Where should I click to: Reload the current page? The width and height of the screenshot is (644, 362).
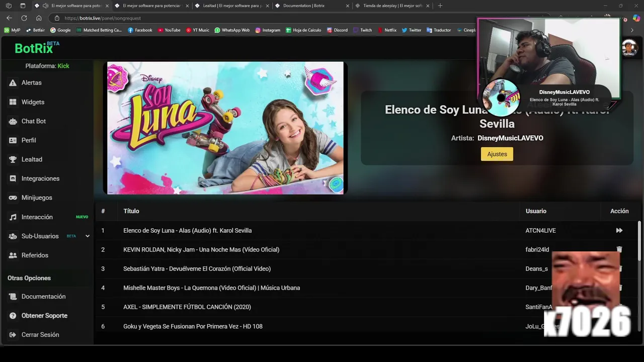click(24, 18)
